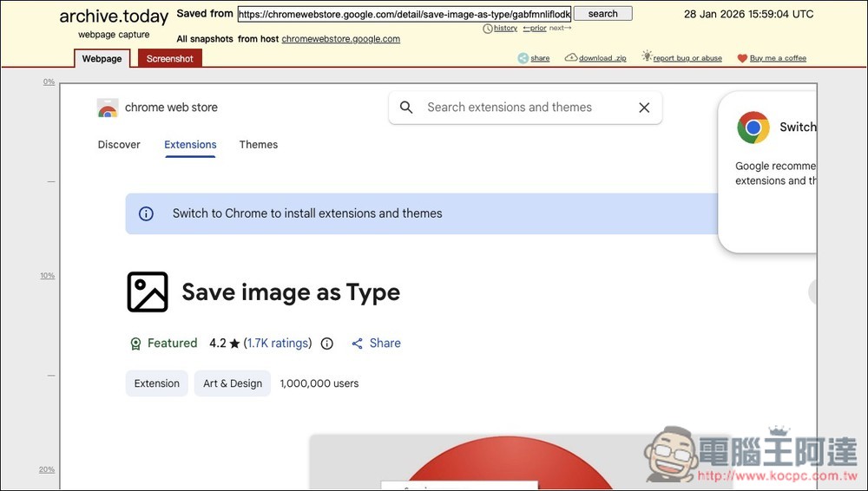868x491 pixels.
Task: Open the history link
Action: [x=505, y=29]
